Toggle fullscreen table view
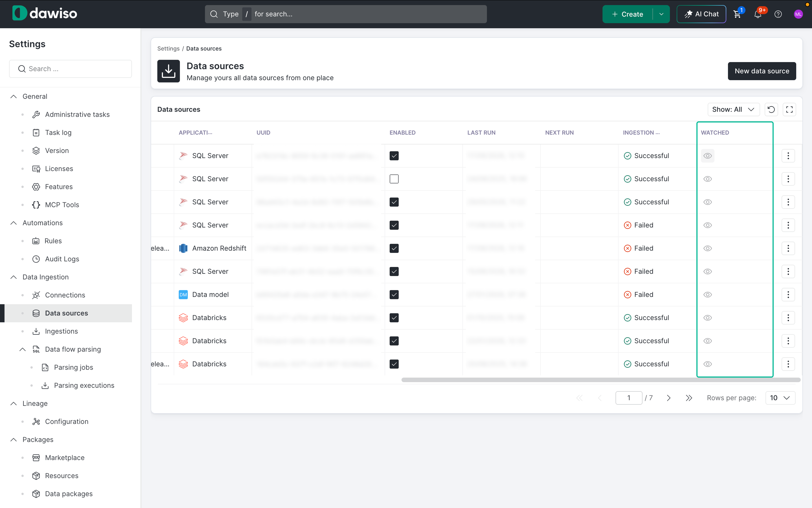Screen dimensions: 812x508 (789, 110)
